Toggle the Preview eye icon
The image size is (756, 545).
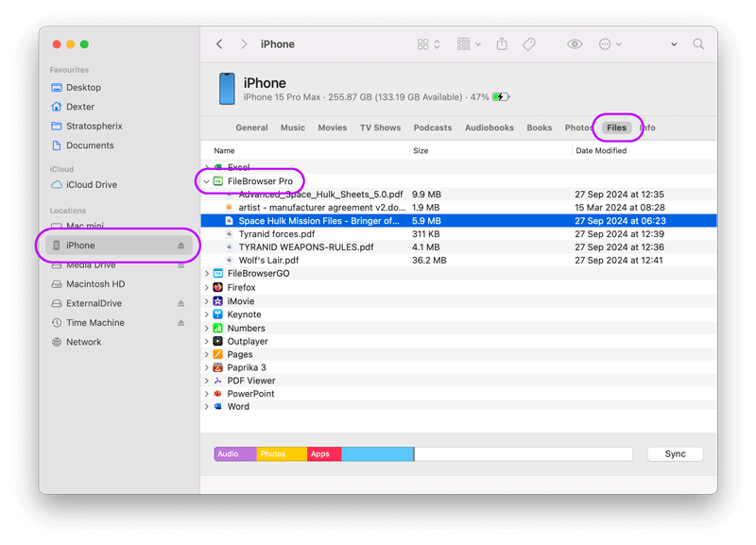click(575, 44)
